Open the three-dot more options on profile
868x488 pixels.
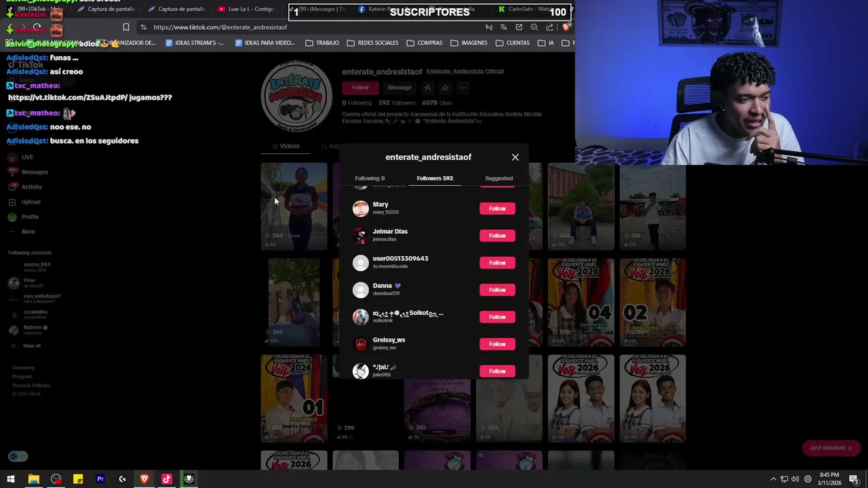[x=462, y=87]
